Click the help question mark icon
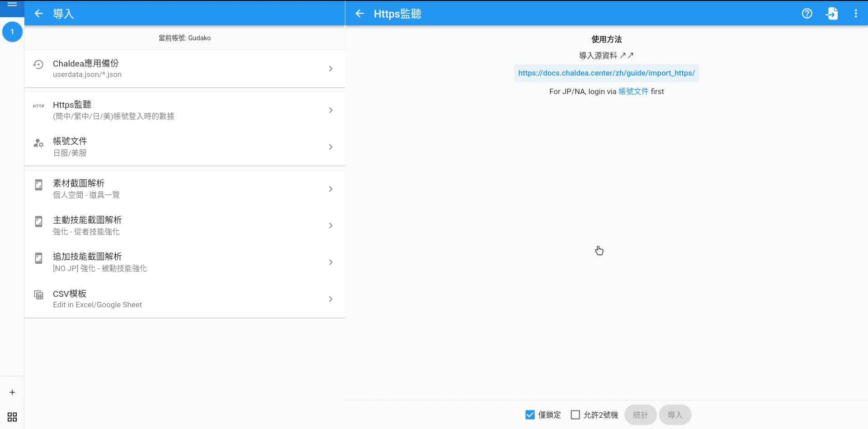Screen dimensions: 868x429 [x=807, y=14]
